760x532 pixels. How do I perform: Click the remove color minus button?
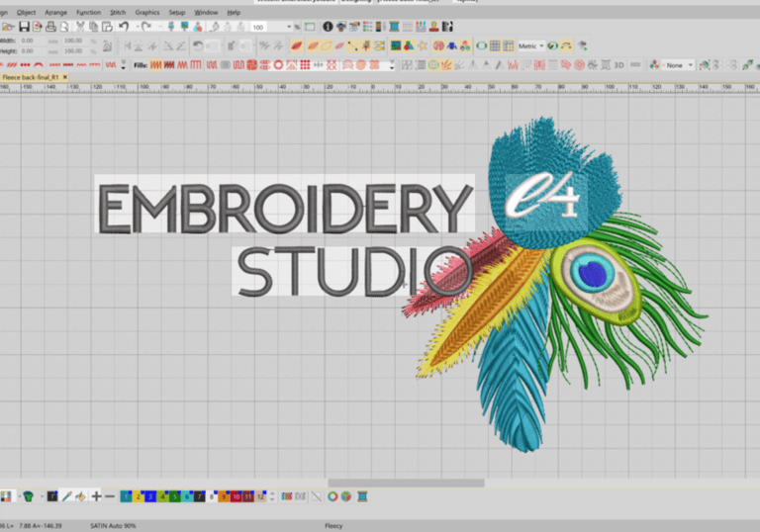tap(110, 496)
